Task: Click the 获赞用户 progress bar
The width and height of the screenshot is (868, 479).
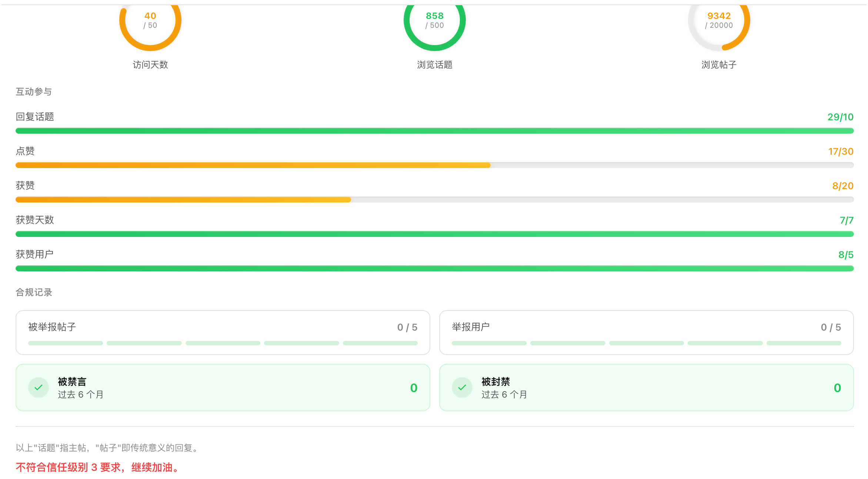Action: [x=435, y=268]
